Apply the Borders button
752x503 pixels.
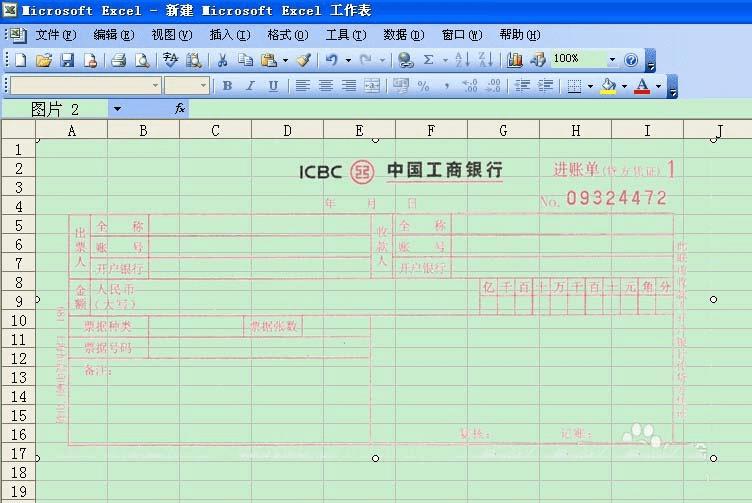[574, 86]
